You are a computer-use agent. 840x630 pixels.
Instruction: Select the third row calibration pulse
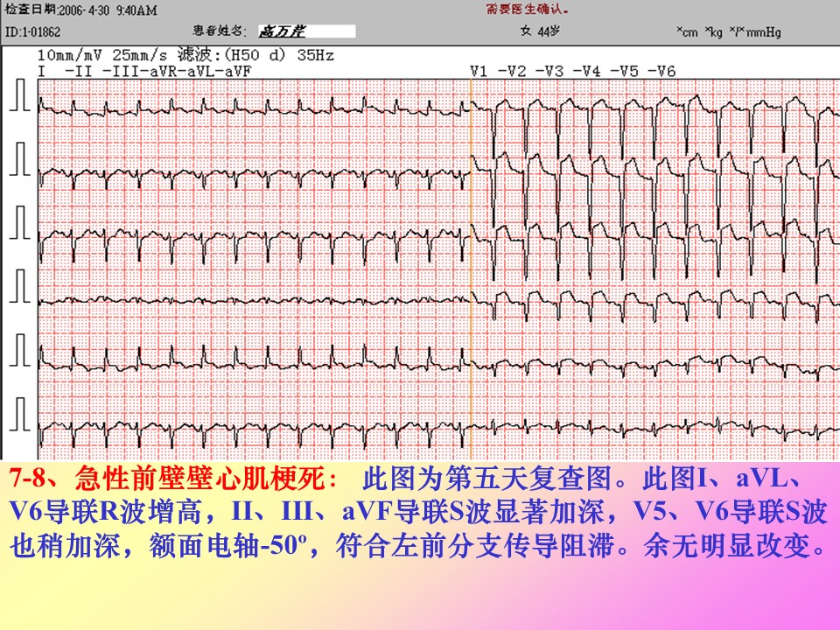coord(21,225)
